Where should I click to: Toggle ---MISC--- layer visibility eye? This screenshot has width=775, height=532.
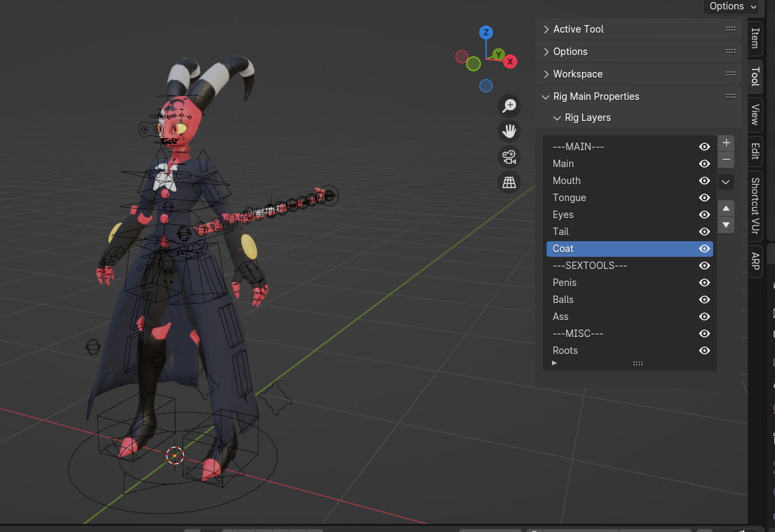point(704,334)
